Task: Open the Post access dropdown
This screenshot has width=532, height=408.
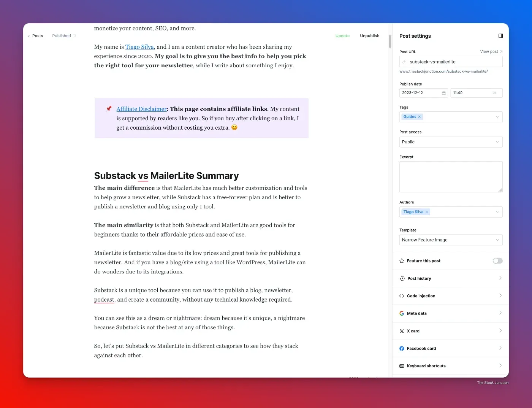Action: point(451,142)
